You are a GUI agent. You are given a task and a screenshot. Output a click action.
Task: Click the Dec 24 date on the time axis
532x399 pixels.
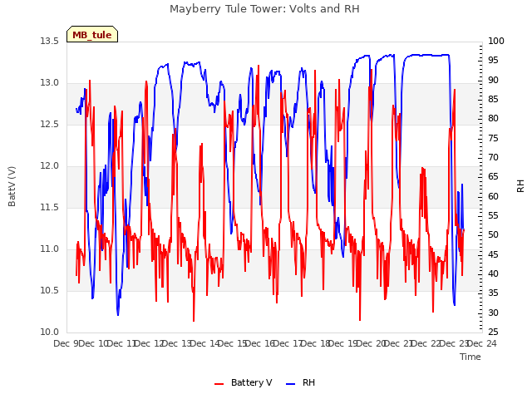(482, 344)
